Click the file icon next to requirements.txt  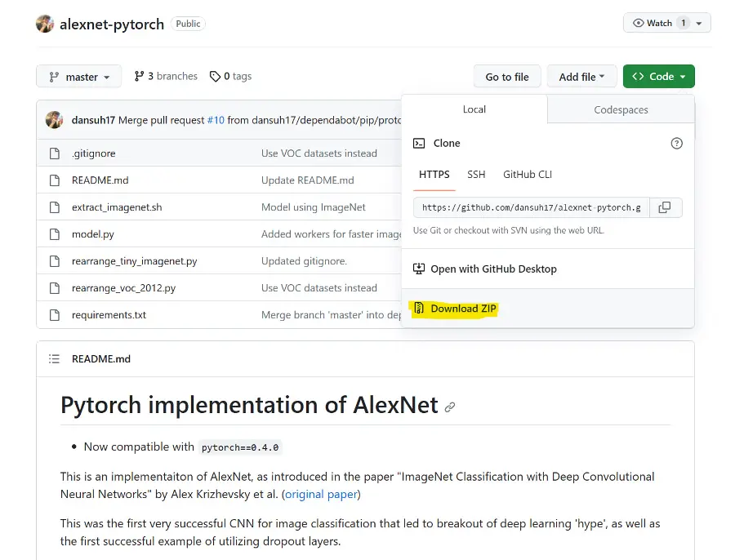[x=55, y=315]
